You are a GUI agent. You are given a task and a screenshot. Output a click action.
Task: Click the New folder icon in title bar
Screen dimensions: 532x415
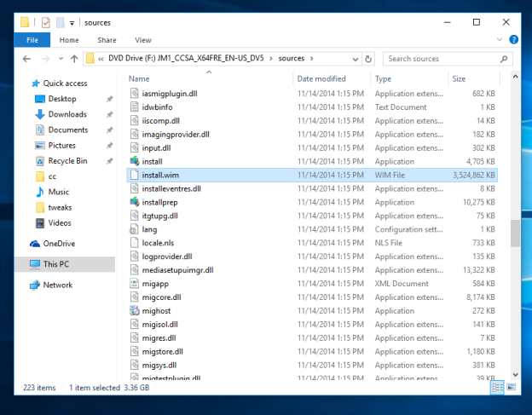coord(60,22)
